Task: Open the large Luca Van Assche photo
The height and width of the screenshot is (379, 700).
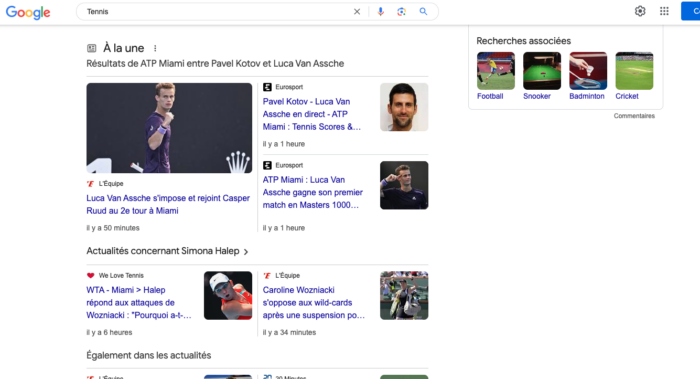Action: (x=169, y=128)
